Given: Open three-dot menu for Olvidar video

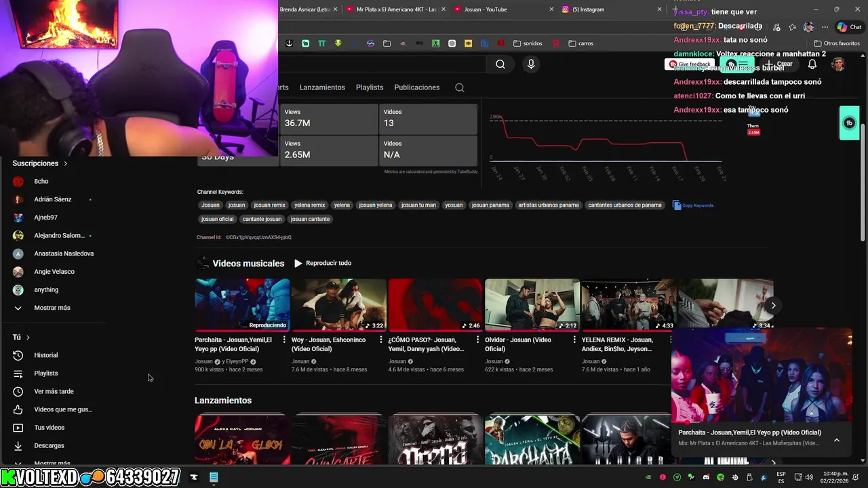Looking at the screenshot, I should (x=575, y=340).
